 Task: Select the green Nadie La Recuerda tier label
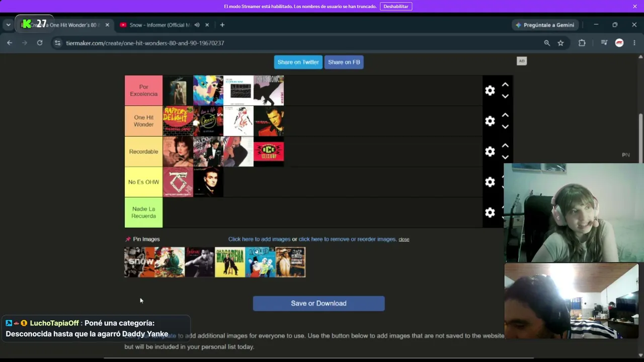(143, 213)
